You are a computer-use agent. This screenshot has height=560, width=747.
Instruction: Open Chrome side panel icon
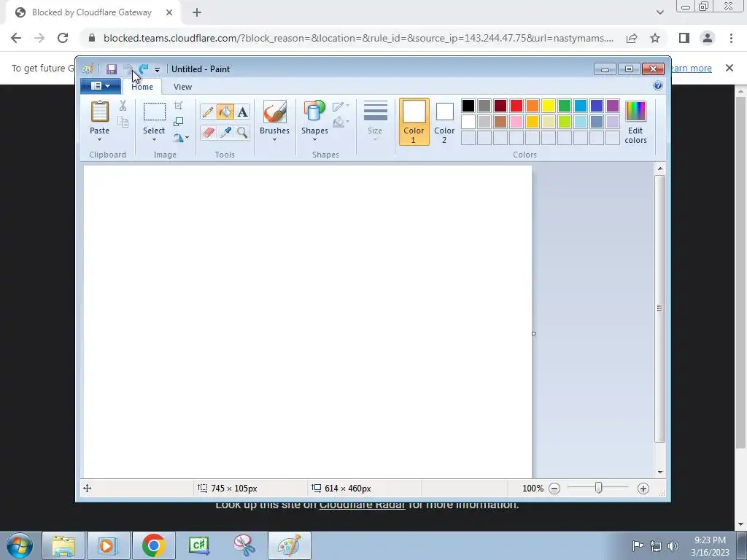(x=684, y=38)
